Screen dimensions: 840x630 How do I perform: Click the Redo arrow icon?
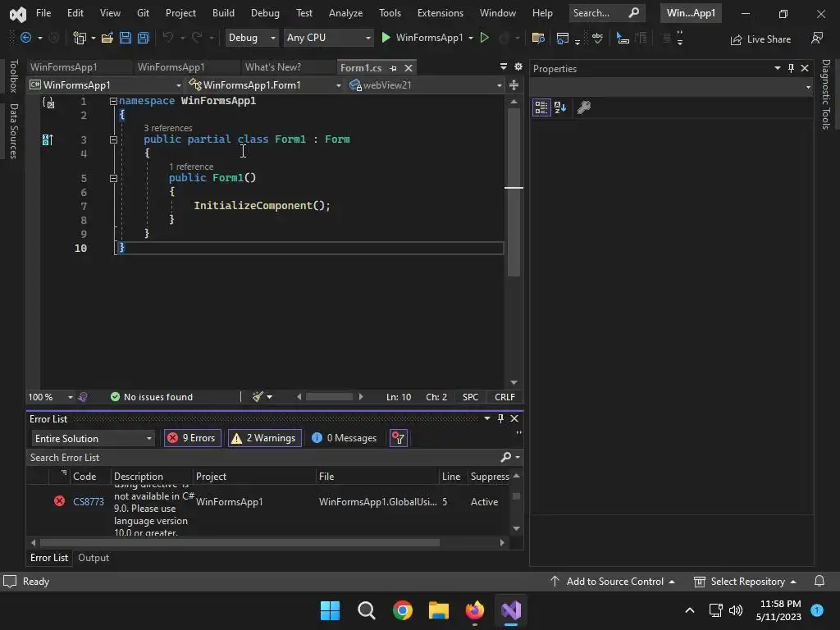tap(197, 38)
